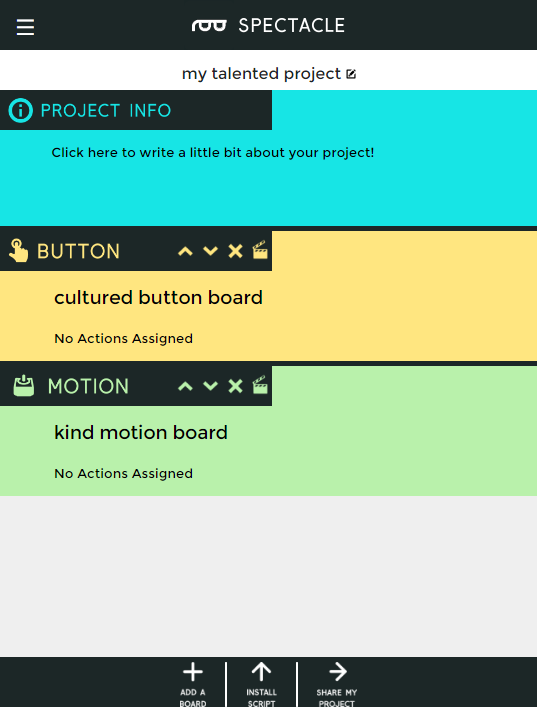Add a board
The height and width of the screenshot is (707, 537).
[x=193, y=684]
